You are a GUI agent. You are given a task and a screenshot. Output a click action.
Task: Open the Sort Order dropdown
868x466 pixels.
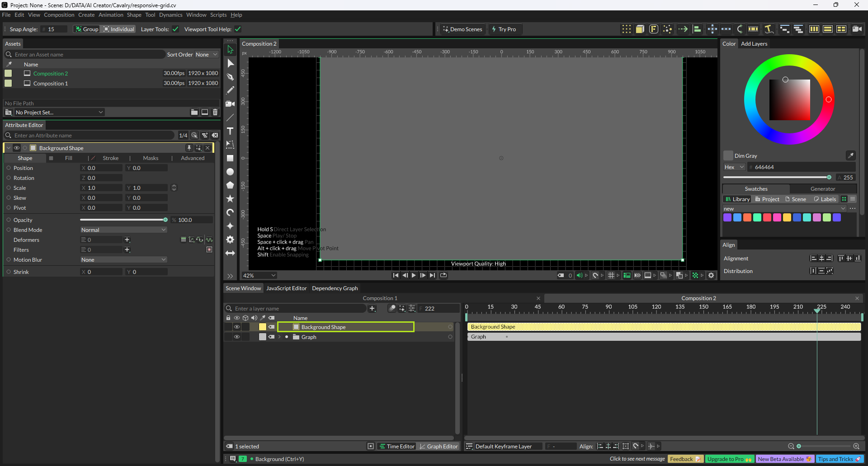tap(206, 55)
